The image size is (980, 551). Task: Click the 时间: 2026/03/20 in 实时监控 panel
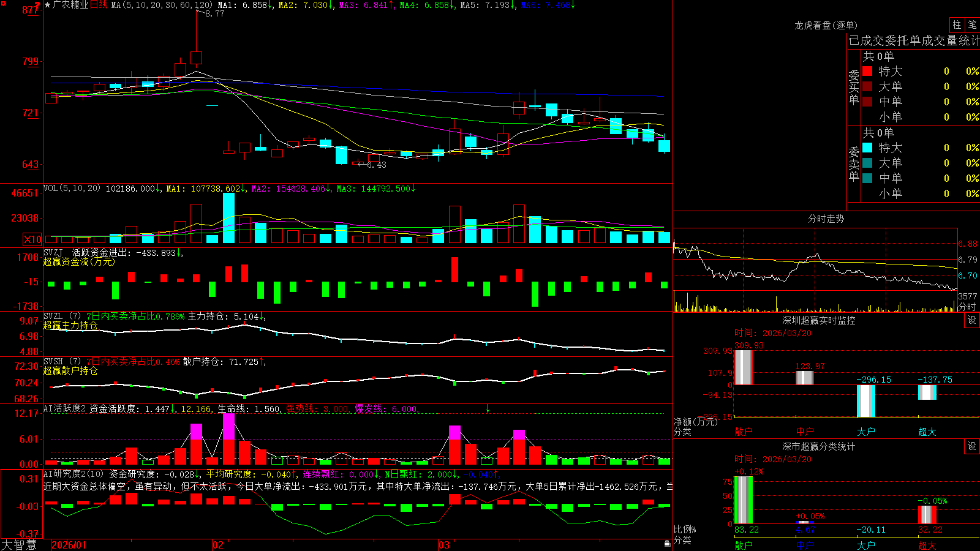click(x=773, y=333)
